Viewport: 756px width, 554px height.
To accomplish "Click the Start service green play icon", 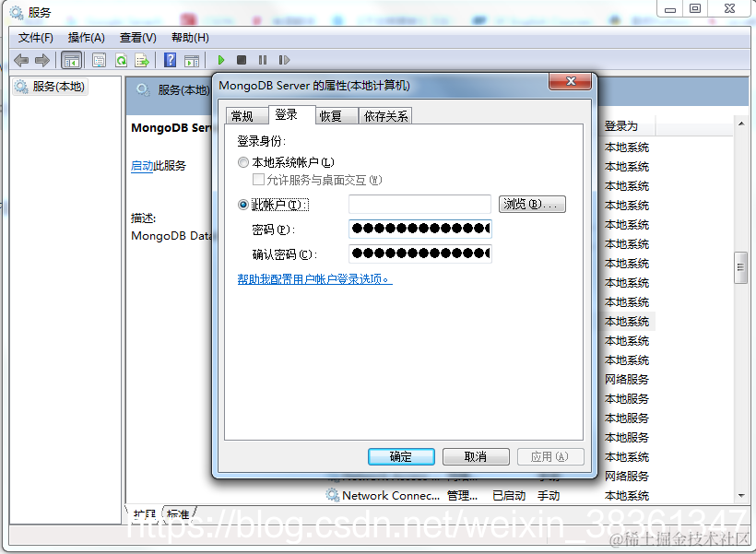I will point(220,60).
